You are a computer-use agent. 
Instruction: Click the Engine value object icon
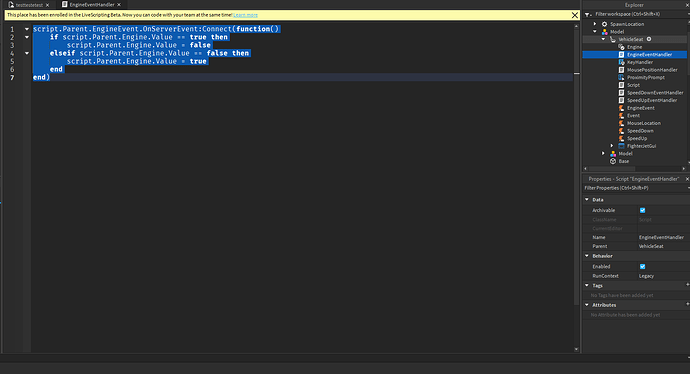(x=621, y=47)
